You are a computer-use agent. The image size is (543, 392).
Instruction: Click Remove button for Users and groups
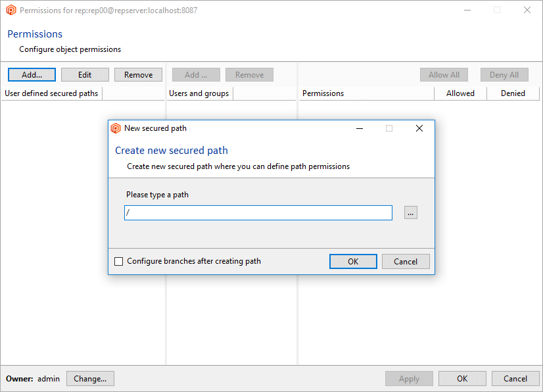click(249, 75)
